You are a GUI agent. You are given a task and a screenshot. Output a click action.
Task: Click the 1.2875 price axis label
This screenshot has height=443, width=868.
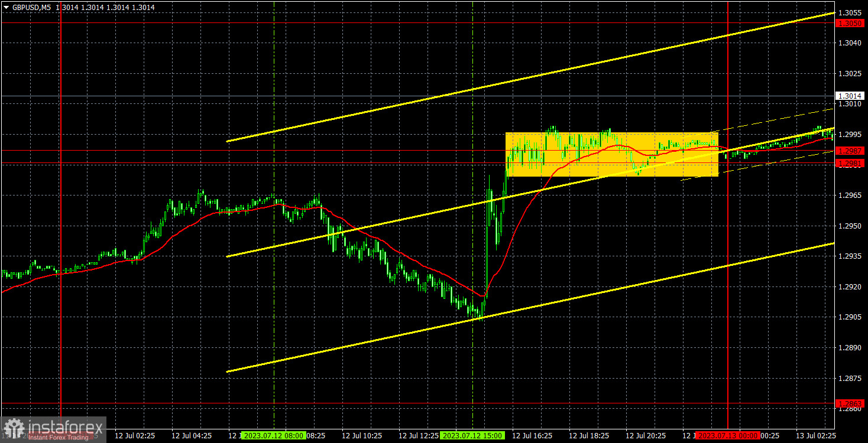(850, 379)
